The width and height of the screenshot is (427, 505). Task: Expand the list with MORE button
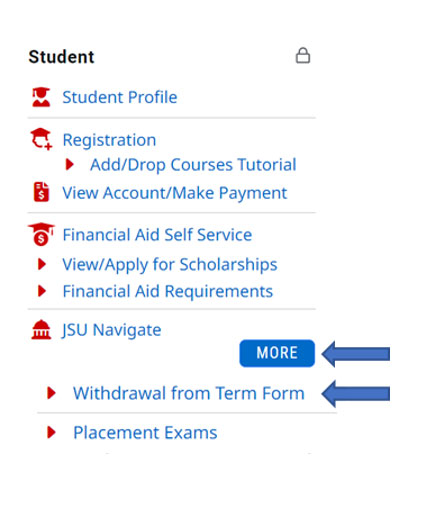[x=277, y=353]
